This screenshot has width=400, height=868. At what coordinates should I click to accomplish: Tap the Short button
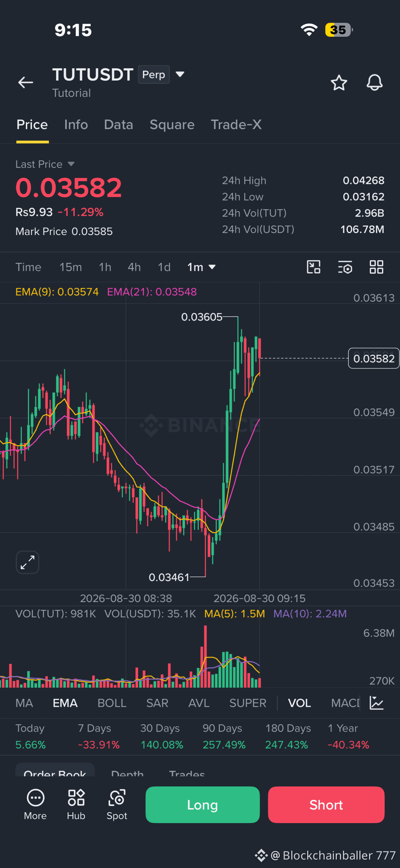(x=326, y=805)
